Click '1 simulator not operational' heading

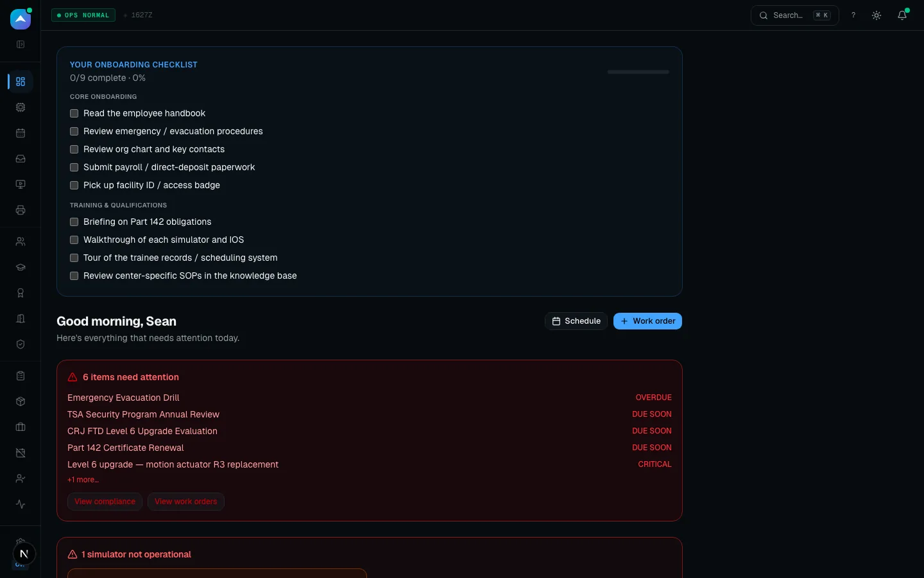point(136,554)
